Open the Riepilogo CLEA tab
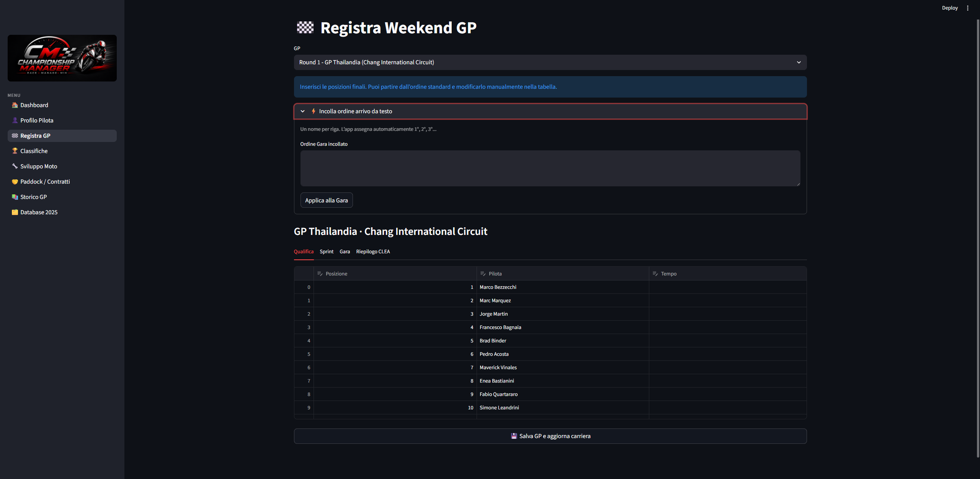The width and height of the screenshot is (980, 479). (x=373, y=251)
